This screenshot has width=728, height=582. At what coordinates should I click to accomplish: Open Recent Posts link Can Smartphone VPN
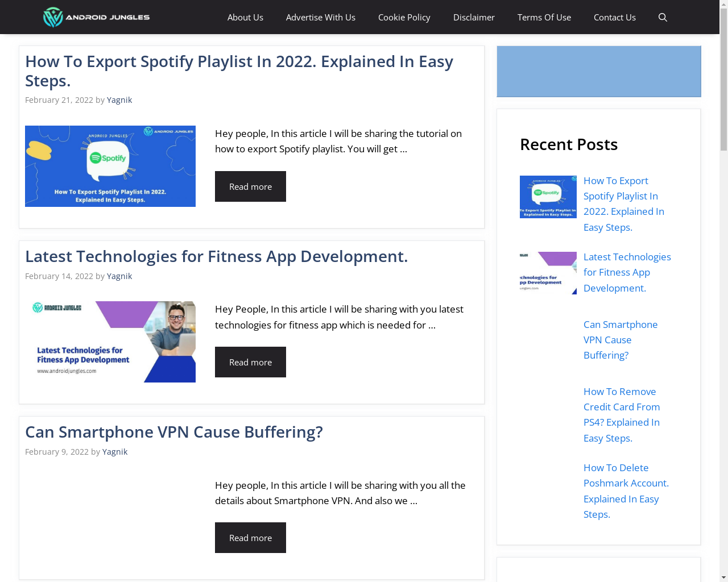click(x=621, y=340)
